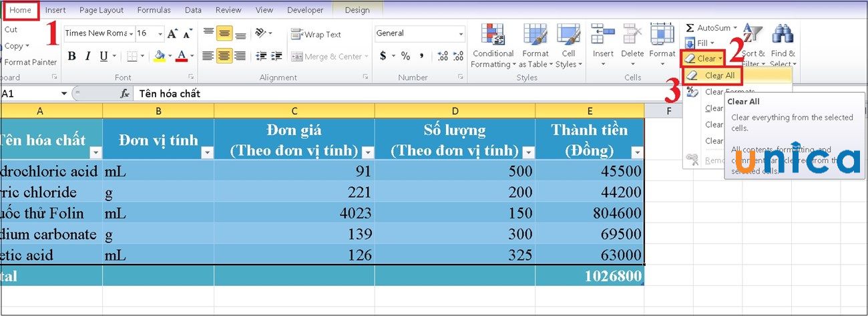Click the AutoSum sigma icon
Screen dimensions: 868x316
690,28
